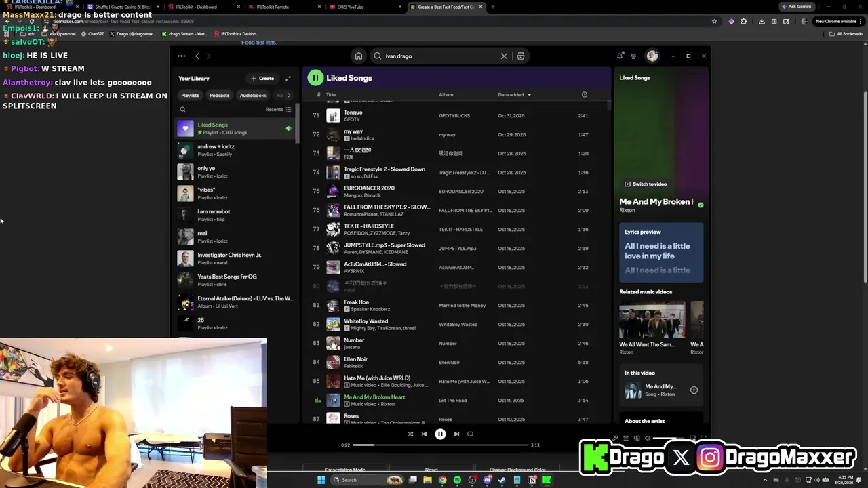The width and height of the screenshot is (868, 488).
Task: Sort by Date added column header
Action: pyautogui.click(x=514, y=95)
